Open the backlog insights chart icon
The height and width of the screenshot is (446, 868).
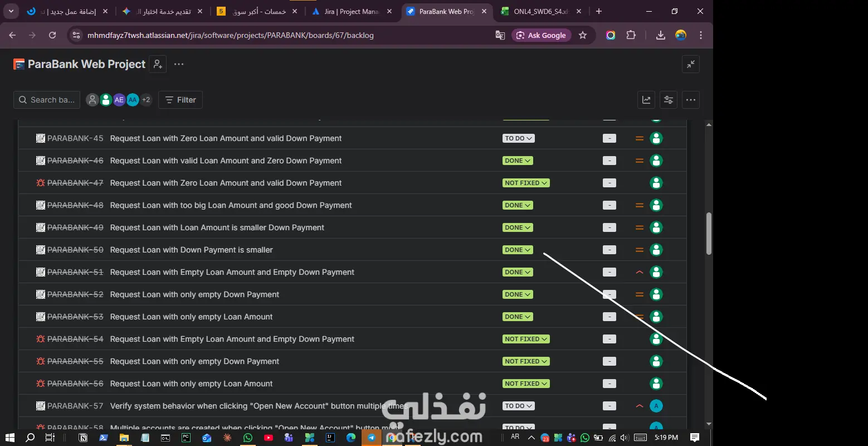646,100
